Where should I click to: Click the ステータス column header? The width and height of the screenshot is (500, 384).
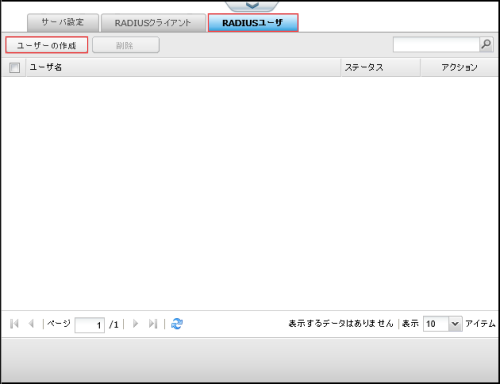pyautogui.click(x=381, y=68)
